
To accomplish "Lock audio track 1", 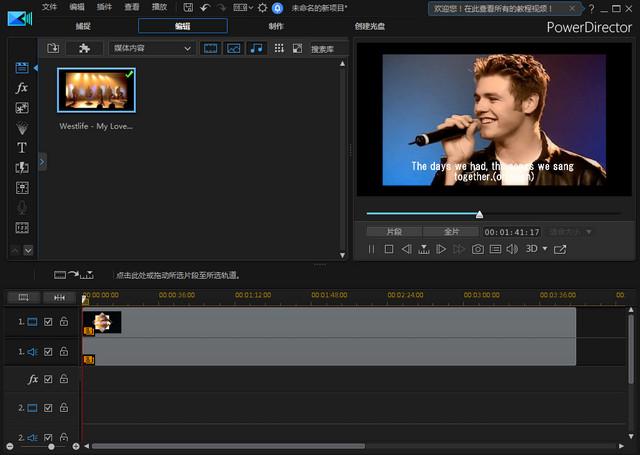I will (64, 351).
